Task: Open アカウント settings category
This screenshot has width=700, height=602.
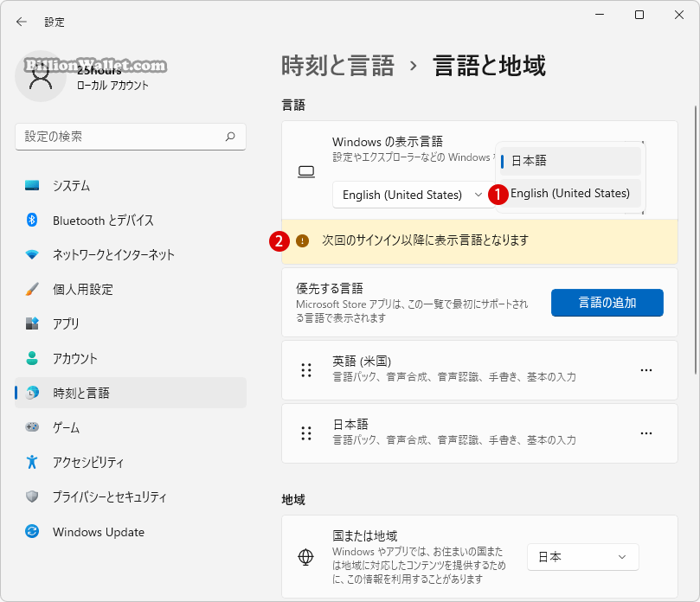Action: [x=131, y=358]
